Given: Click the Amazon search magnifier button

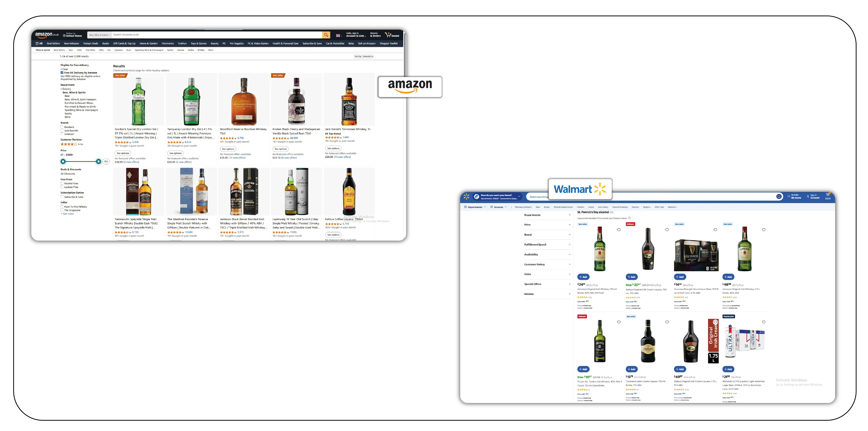Looking at the screenshot, I should [x=326, y=35].
